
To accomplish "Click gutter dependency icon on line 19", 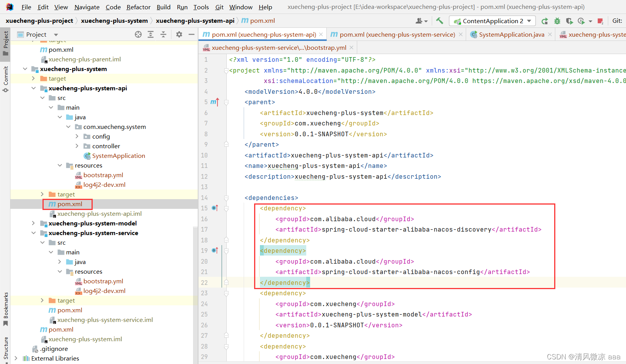I will point(215,251).
